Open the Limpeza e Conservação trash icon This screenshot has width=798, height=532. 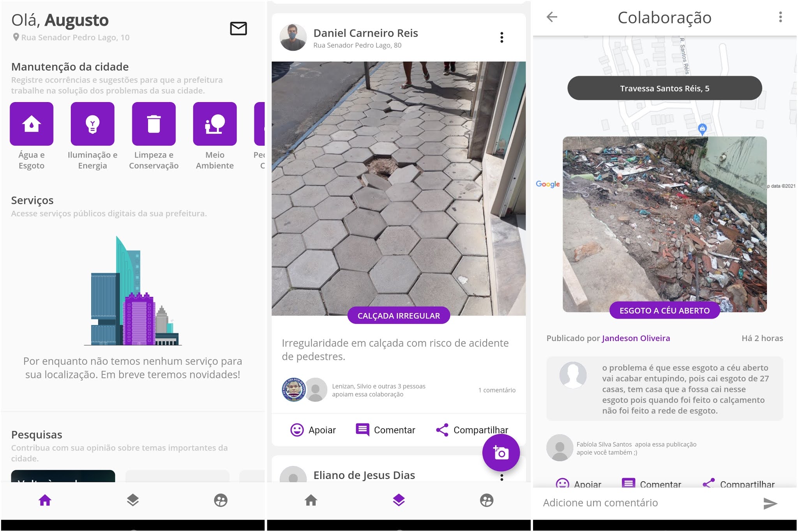pyautogui.click(x=154, y=124)
